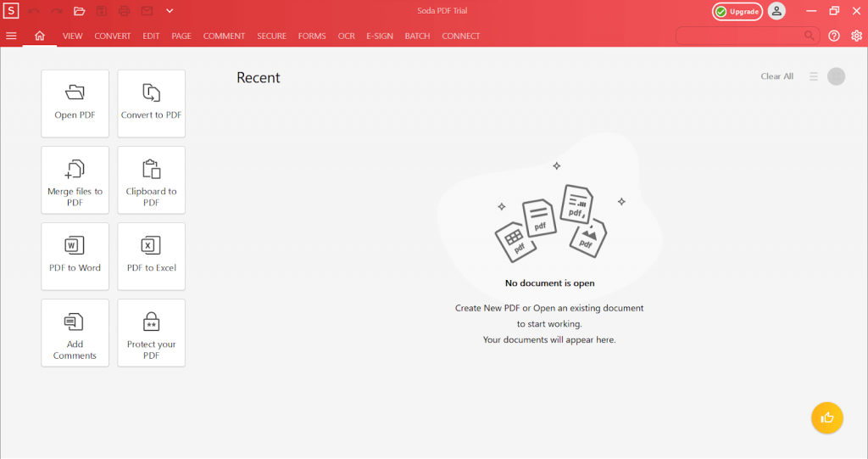Image resolution: width=868 pixels, height=459 pixels.
Task: Minimize the Soda PDF window
Action: [x=811, y=11]
